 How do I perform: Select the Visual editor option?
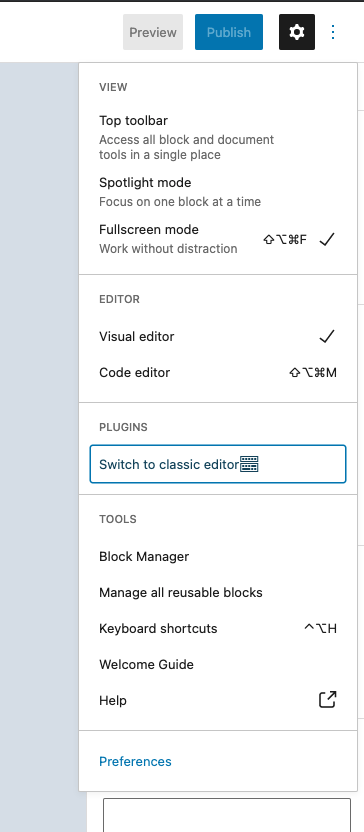click(x=218, y=336)
